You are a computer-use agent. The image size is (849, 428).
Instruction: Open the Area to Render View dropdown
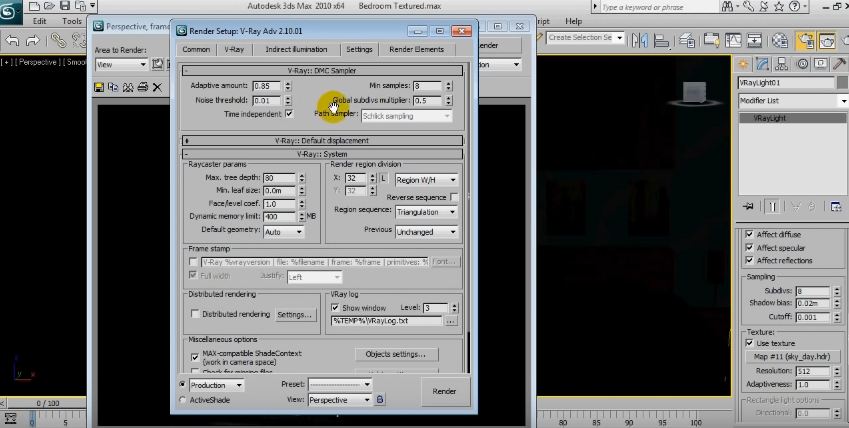pos(121,64)
